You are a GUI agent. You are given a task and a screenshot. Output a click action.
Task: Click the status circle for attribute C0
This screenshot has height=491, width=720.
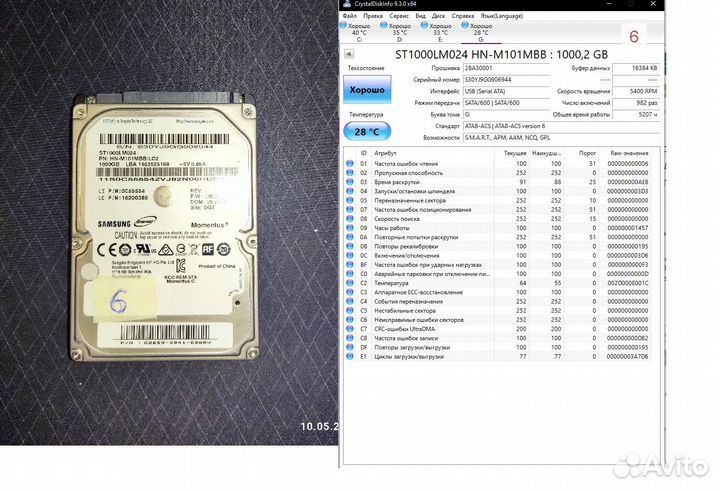pos(350,274)
